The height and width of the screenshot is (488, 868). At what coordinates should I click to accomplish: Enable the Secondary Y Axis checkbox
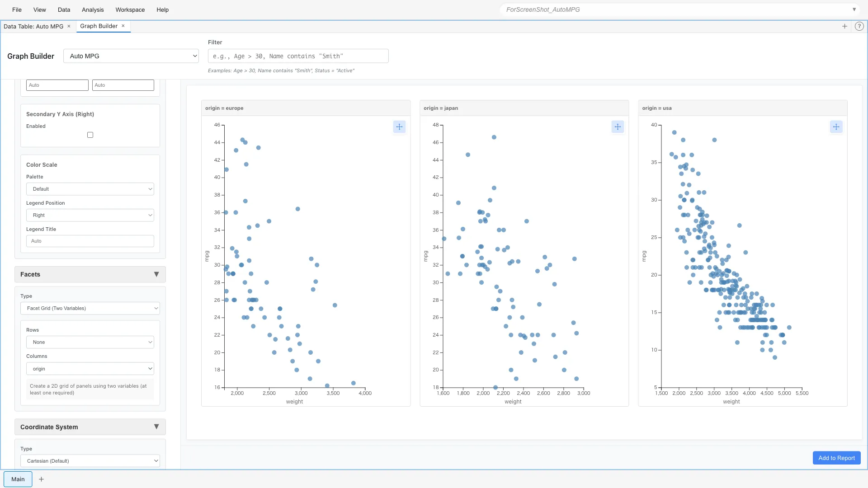(90, 135)
